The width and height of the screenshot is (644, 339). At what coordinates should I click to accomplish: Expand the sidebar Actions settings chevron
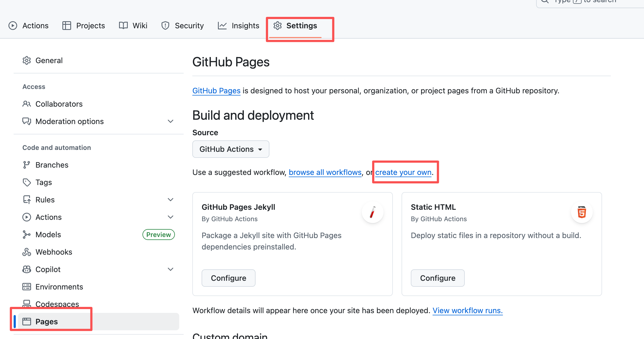click(171, 217)
